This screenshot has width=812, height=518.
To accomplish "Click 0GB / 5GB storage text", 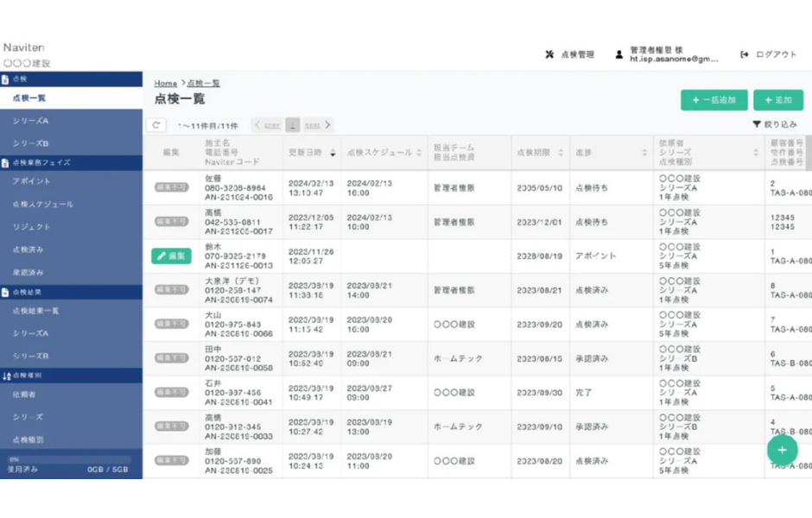I will tap(108, 470).
